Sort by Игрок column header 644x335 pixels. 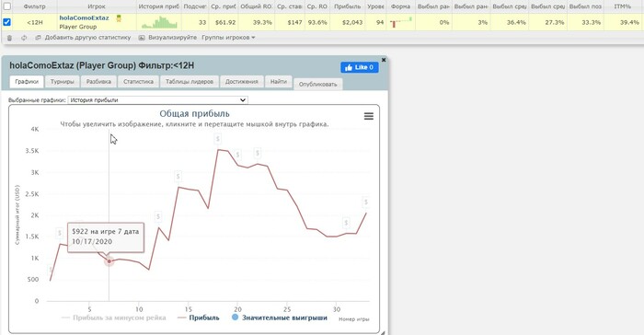(x=97, y=6)
